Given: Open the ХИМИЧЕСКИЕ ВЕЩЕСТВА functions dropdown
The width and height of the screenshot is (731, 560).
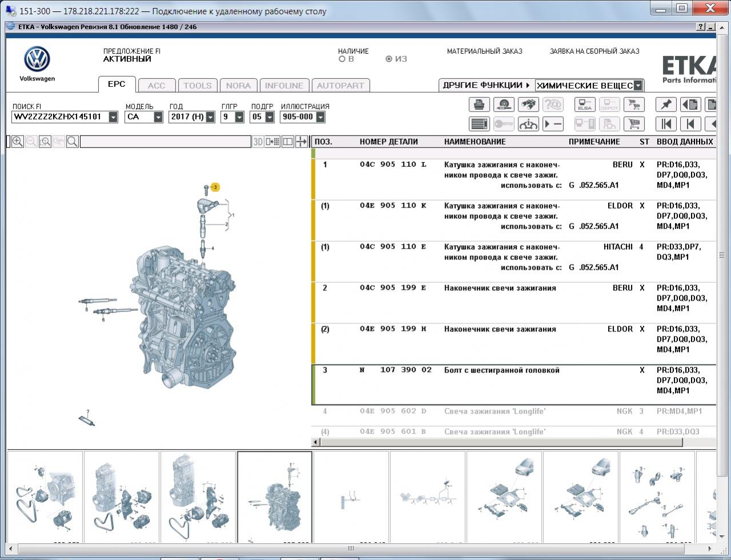Looking at the screenshot, I should point(638,86).
